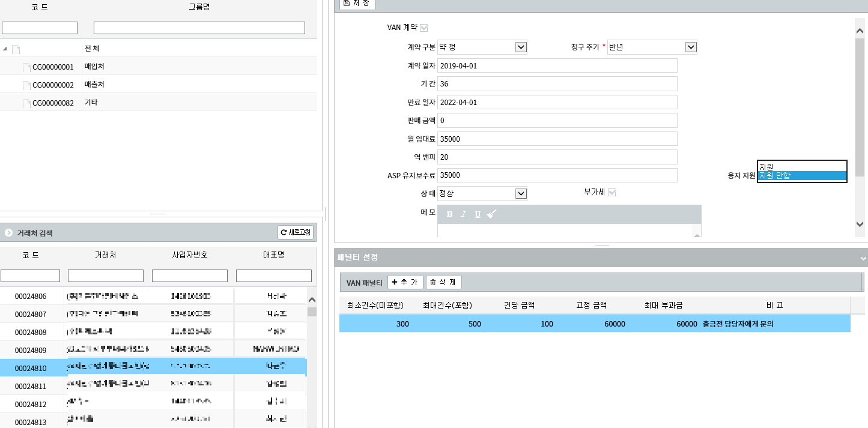This screenshot has width=868, height=428.
Task: Select customer row 00024808
Action: pyautogui.click(x=153, y=332)
